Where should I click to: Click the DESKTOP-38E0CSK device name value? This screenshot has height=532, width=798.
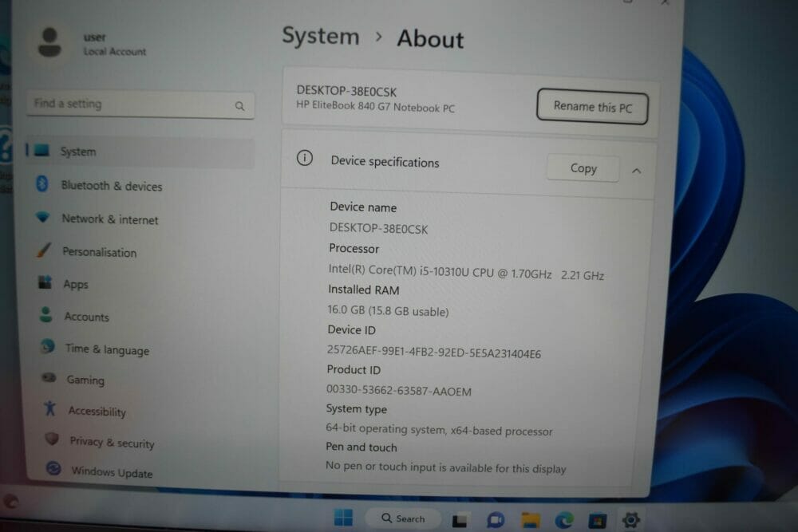(x=378, y=228)
